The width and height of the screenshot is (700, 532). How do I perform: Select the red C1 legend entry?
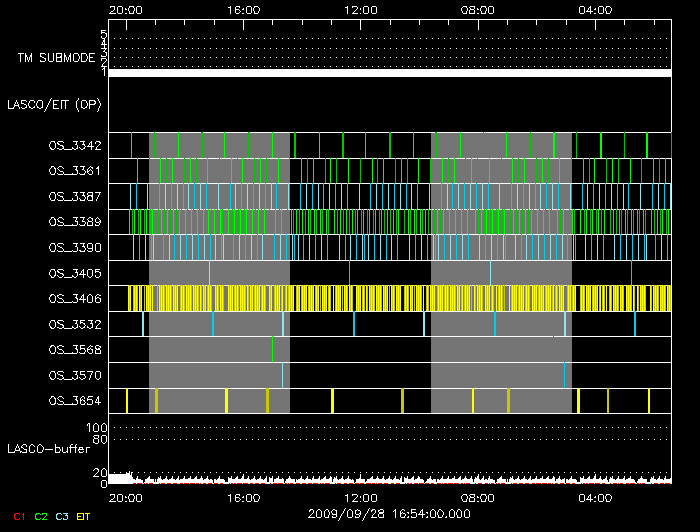coord(18,516)
